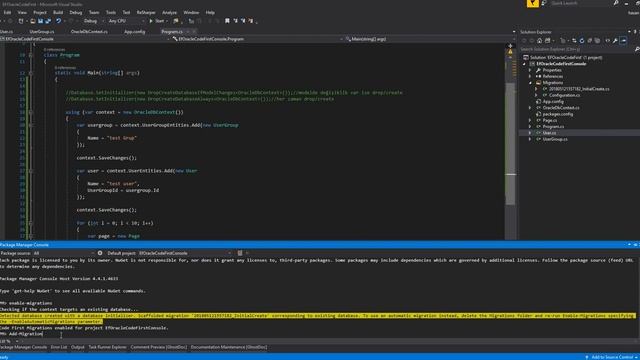The image size is (640, 360).
Task: Open the Solution Configurations Debug dropdown
Action: coord(93,21)
